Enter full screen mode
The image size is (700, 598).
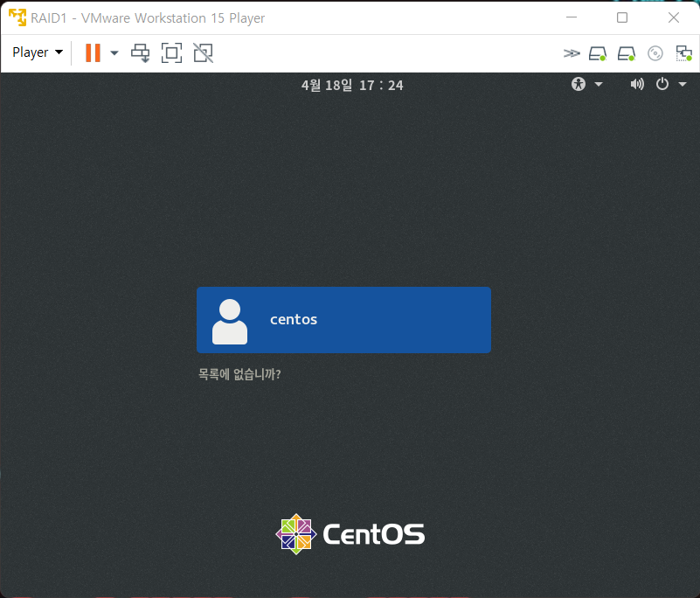pos(172,53)
